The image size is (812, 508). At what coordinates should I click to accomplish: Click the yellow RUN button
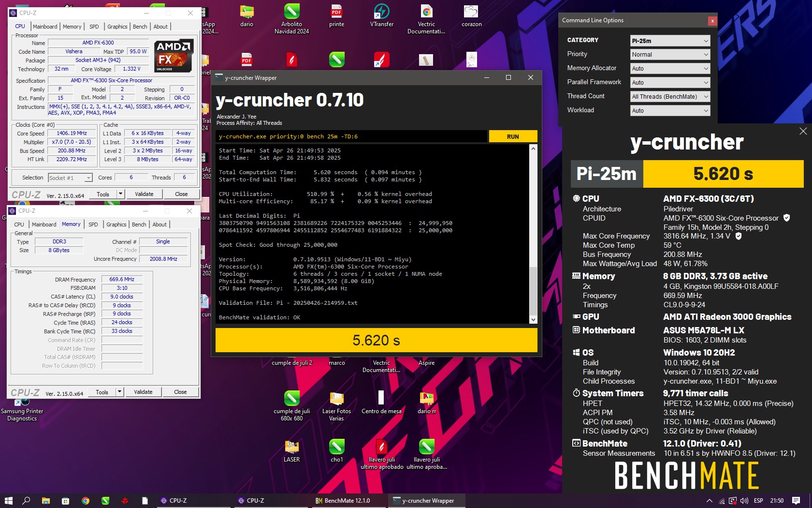pos(513,137)
